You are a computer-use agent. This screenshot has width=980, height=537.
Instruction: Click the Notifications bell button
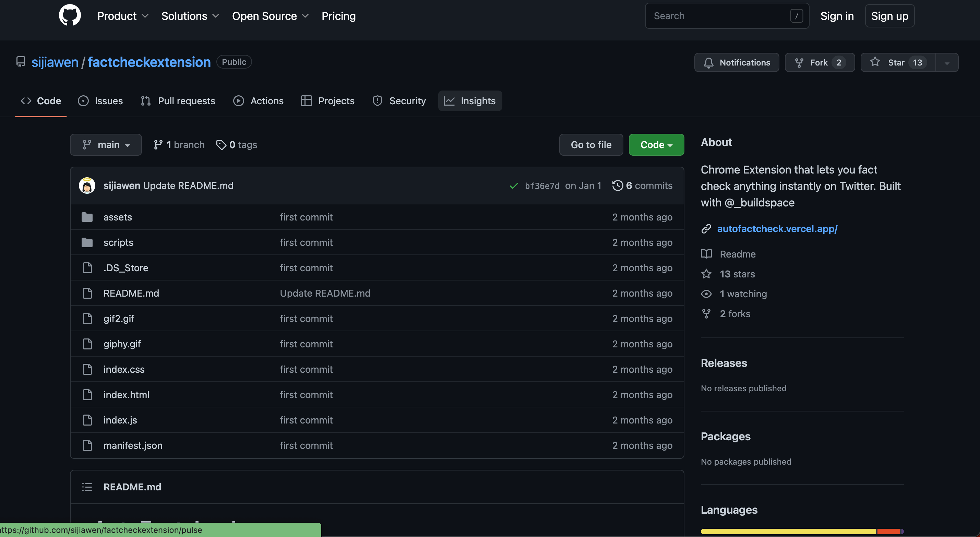tap(737, 62)
